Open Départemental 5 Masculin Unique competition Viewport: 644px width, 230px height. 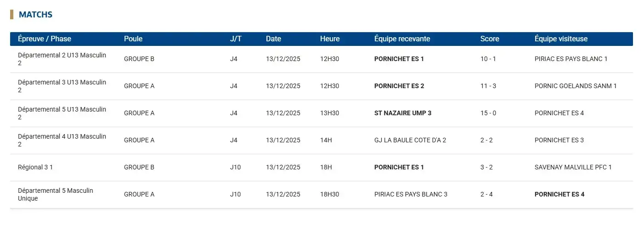pos(56,195)
